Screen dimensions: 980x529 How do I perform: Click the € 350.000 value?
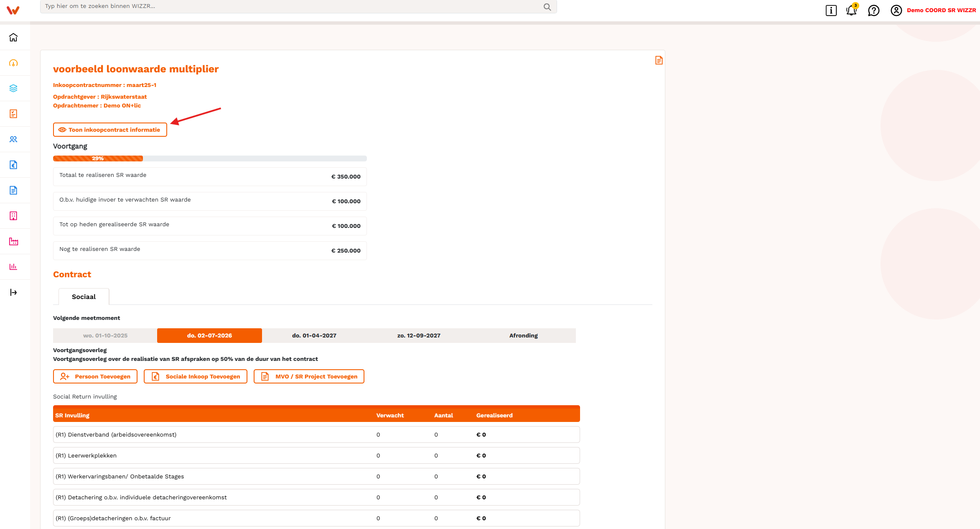(x=346, y=176)
